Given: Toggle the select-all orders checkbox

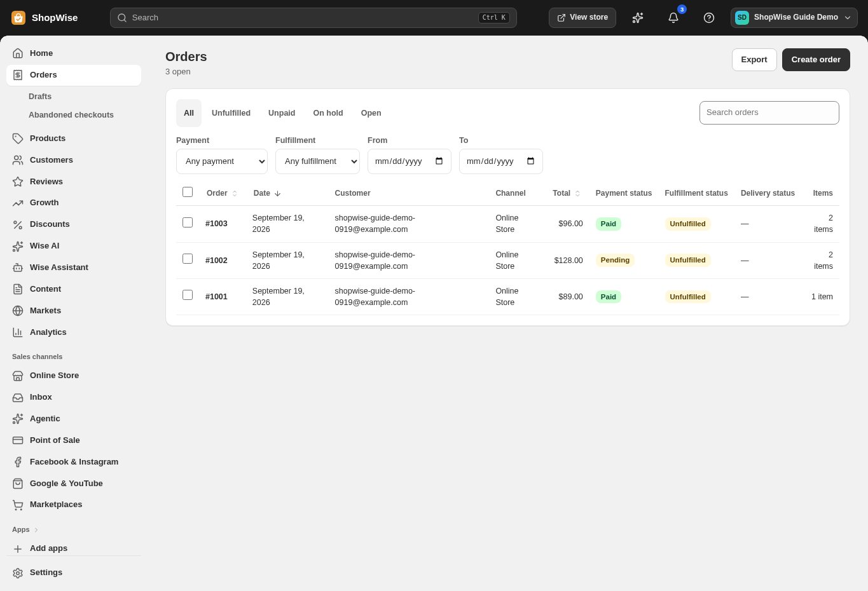Looking at the screenshot, I should pos(188,192).
